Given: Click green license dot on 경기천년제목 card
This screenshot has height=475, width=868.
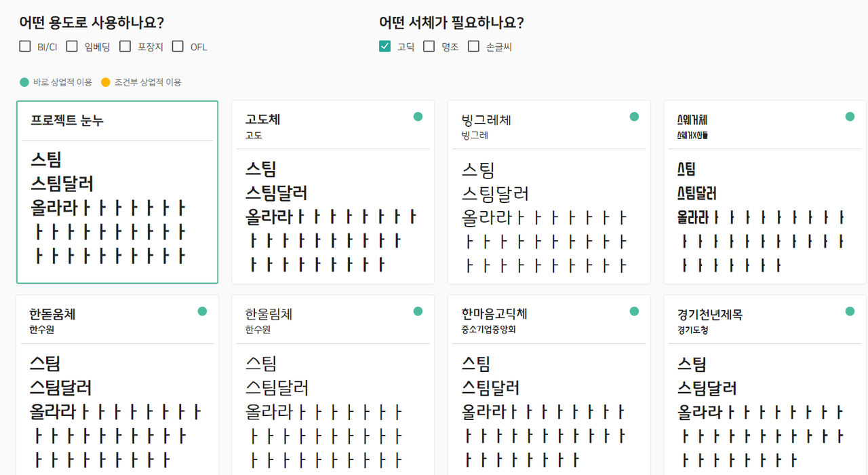Looking at the screenshot, I should tap(850, 311).
